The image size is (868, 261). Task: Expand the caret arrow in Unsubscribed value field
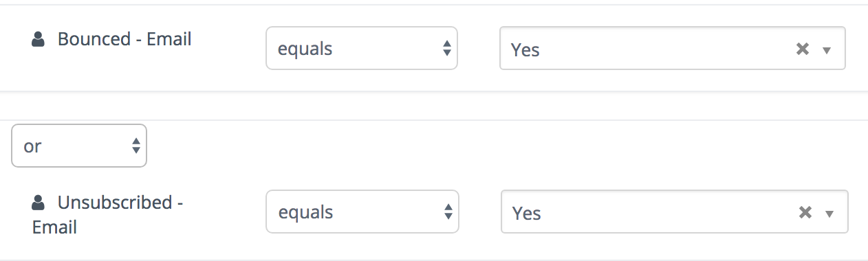829,214
